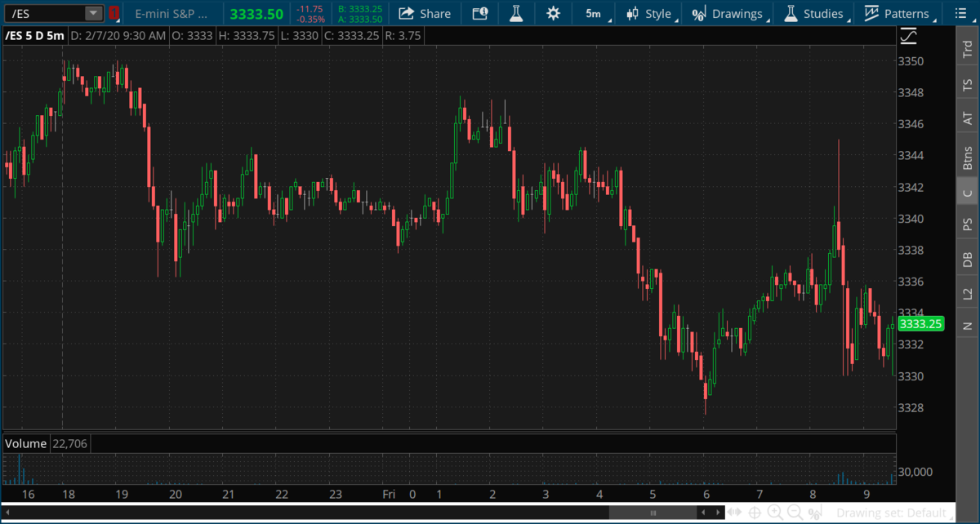Open the Style menu

650,13
